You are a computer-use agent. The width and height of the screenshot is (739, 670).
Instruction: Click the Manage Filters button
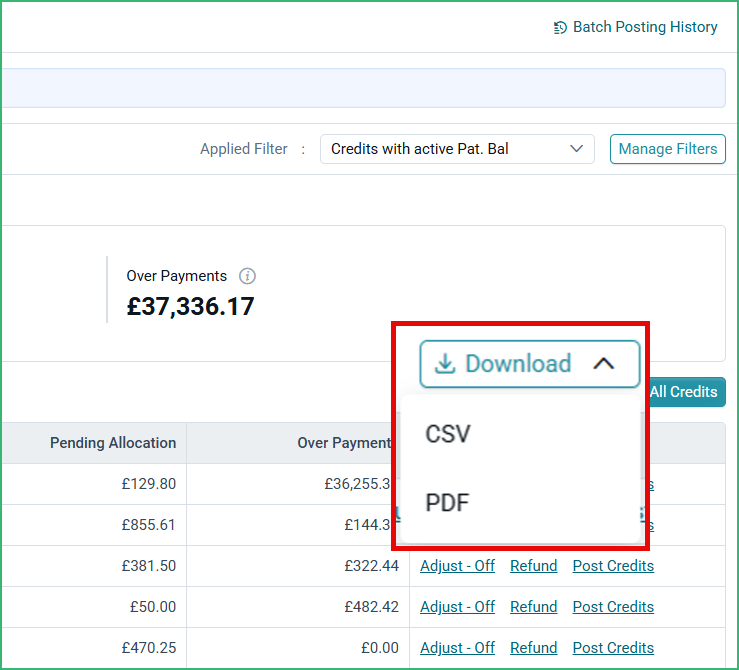tap(667, 149)
